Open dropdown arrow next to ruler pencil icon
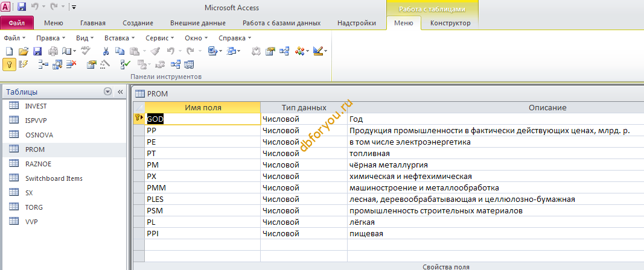Screen dimensions: 644x270 (326, 51)
